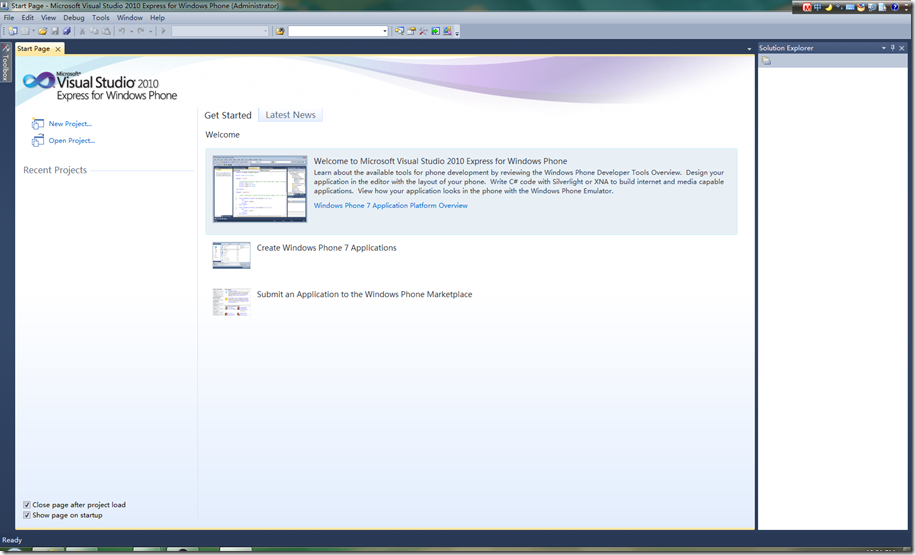
Task: Click the Open File folder icon
Action: pyautogui.click(x=43, y=31)
